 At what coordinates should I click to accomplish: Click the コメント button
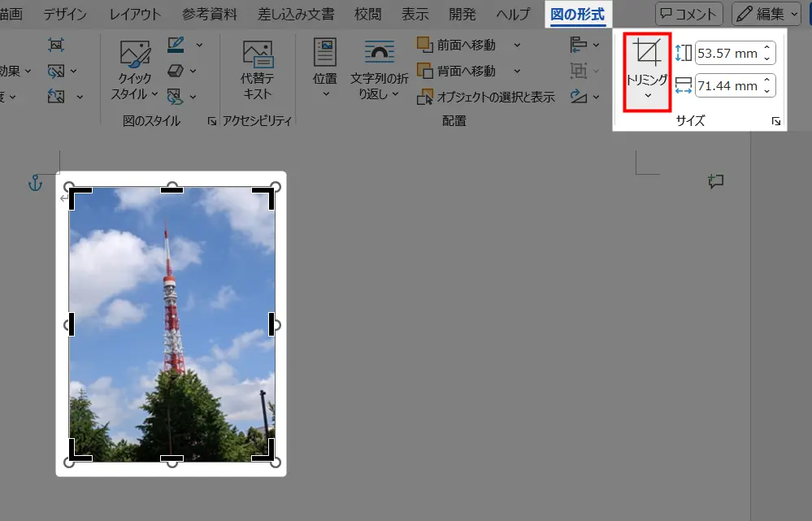click(x=688, y=14)
